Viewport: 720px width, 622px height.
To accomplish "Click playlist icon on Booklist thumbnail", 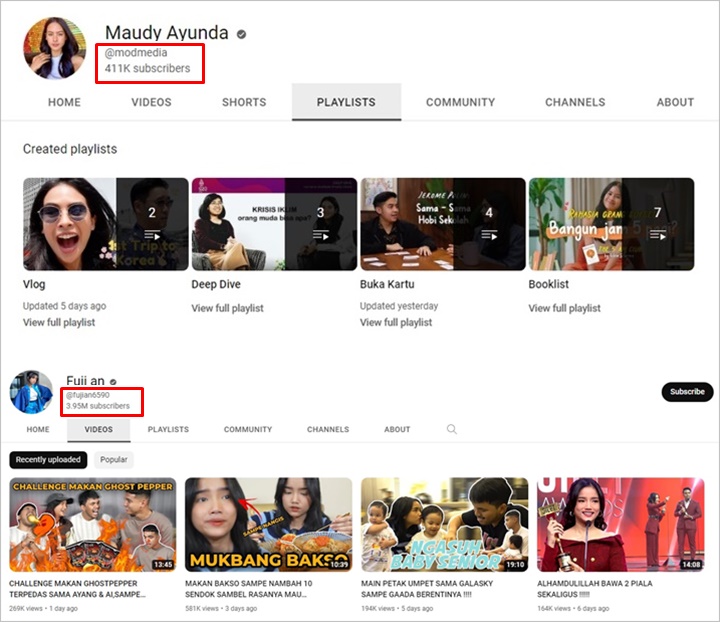I will 658,235.
